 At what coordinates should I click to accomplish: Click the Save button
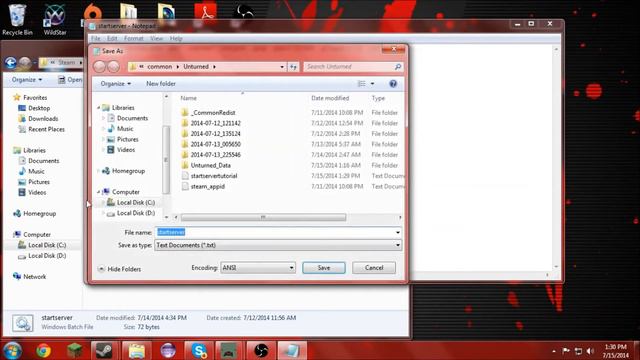point(324,268)
